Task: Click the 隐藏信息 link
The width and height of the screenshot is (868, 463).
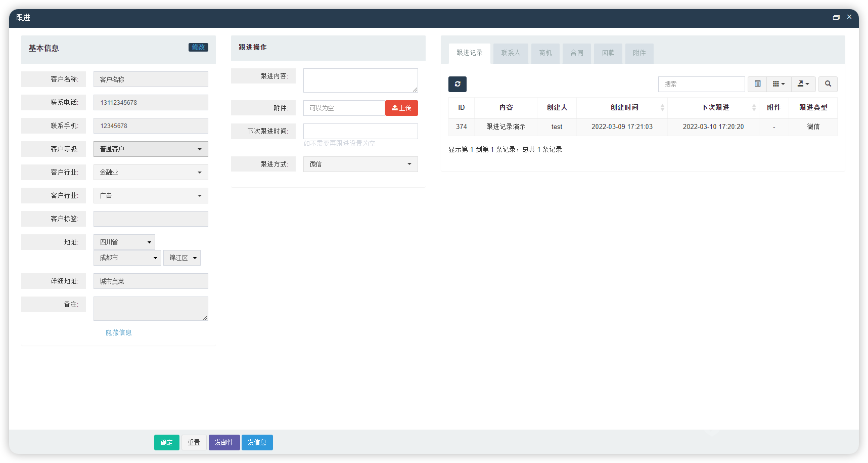Action: click(119, 332)
